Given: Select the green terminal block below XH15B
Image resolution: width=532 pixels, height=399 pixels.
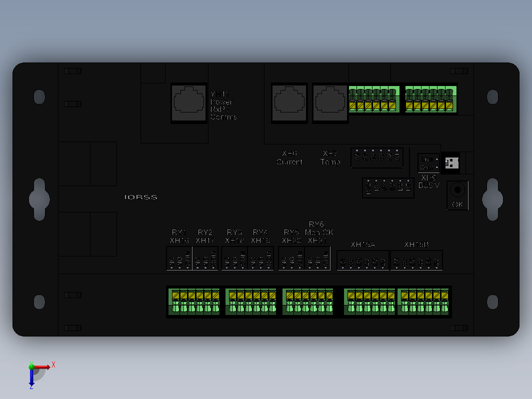Looking at the screenshot, I should [x=423, y=301].
